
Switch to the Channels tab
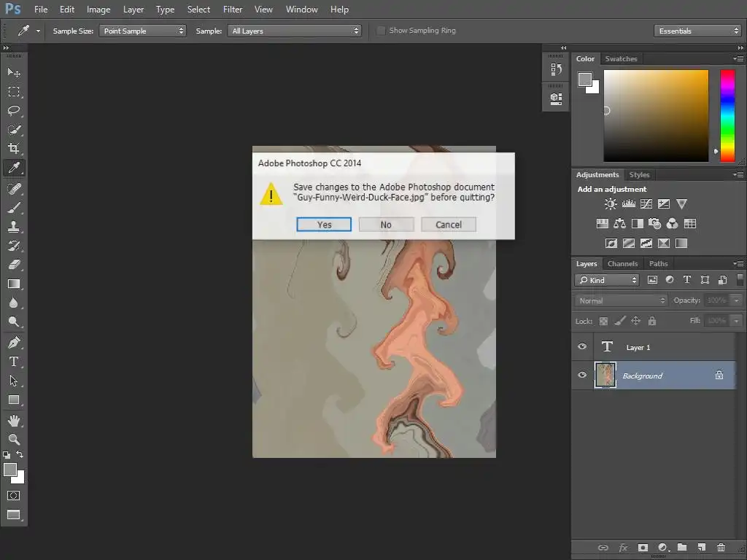pos(622,264)
